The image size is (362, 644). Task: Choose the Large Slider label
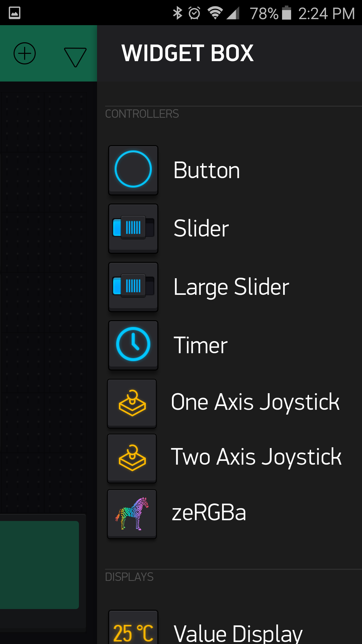231,287
